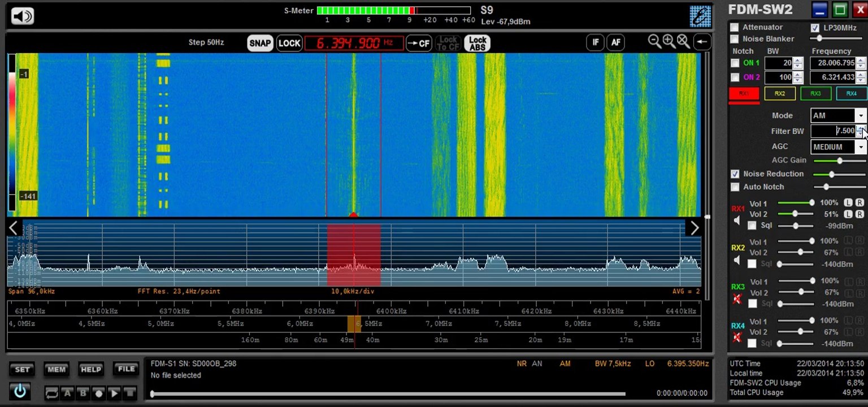
Task: Toggle RX1 Vol 2 left channel L
Action: [x=848, y=214]
